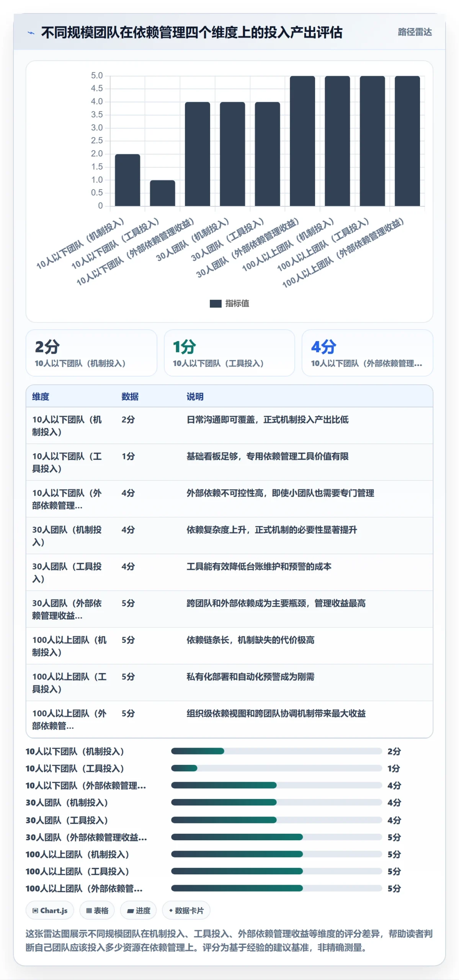
Task: Click the progress bar for 100人以上团队（工具投入）
Action: [276, 871]
